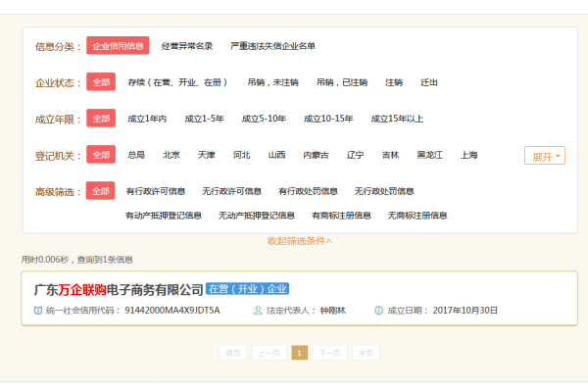Filter by 无动产抵押登记信息

(257, 216)
